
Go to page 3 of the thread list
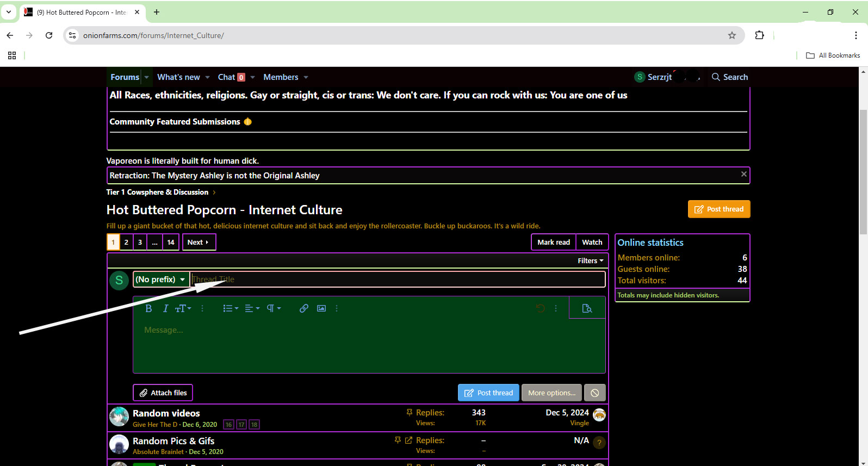pos(140,243)
